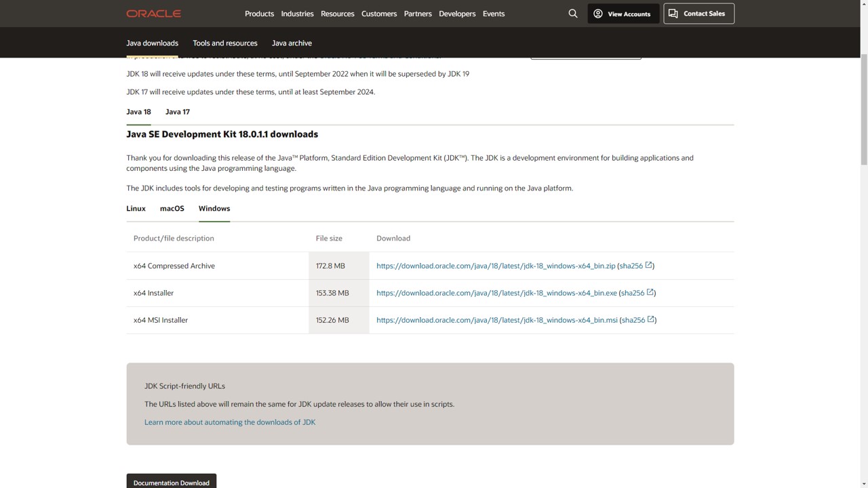Viewport: 868px width, 488px height.
Task: Select the Java downloads tab
Action: 152,43
